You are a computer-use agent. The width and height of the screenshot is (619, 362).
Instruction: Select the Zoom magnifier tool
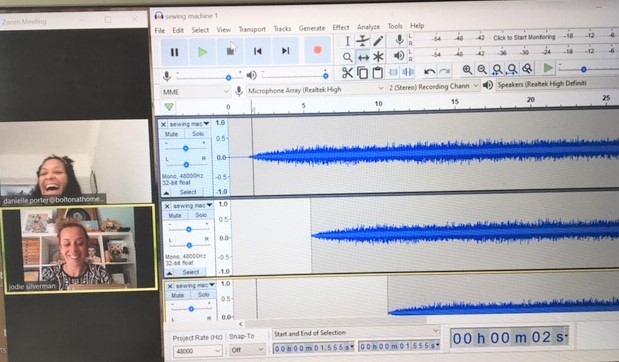(x=347, y=58)
